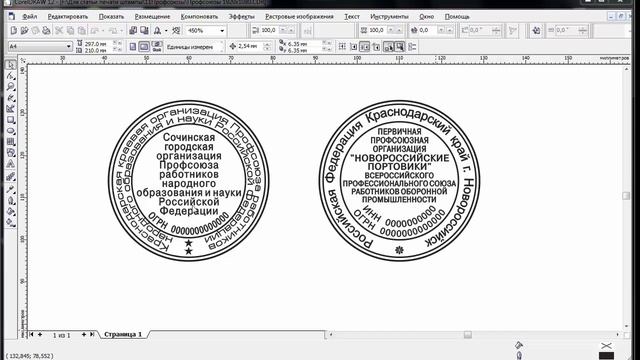Toggle draw complex objects when moving

(389, 47)
